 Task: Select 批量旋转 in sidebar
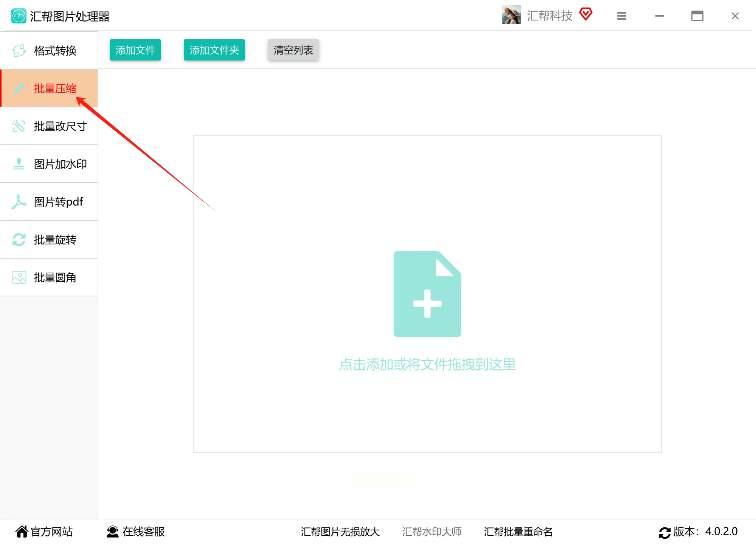click(x=55, y=239)
